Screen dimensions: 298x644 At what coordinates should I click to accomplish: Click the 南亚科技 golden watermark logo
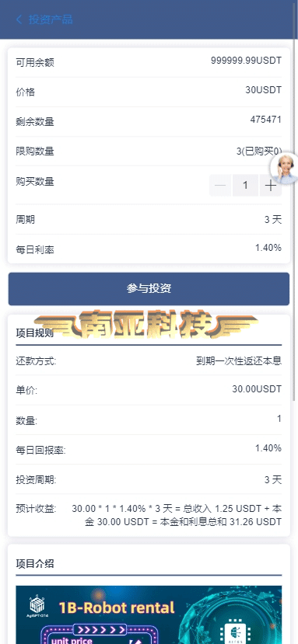146,324
